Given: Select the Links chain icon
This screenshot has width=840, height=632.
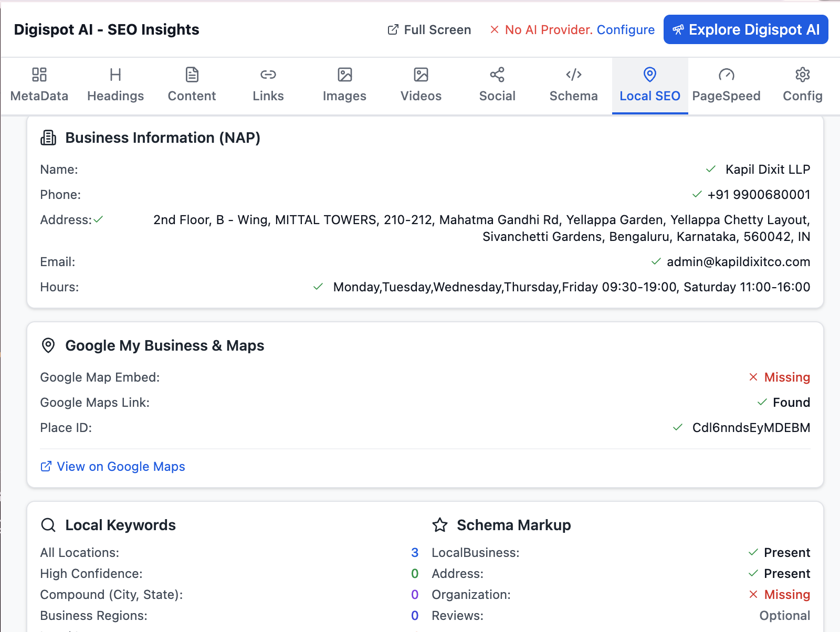Looking at the screenshot, I should tap(268, 75).
